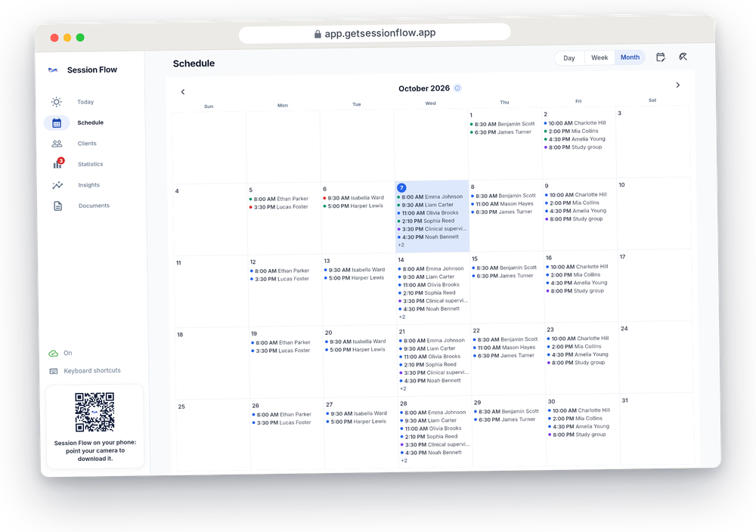The image size is (756, 532).
Task: Open 9:30 AM Liam Carter on October 21
Action: [427, 348]
